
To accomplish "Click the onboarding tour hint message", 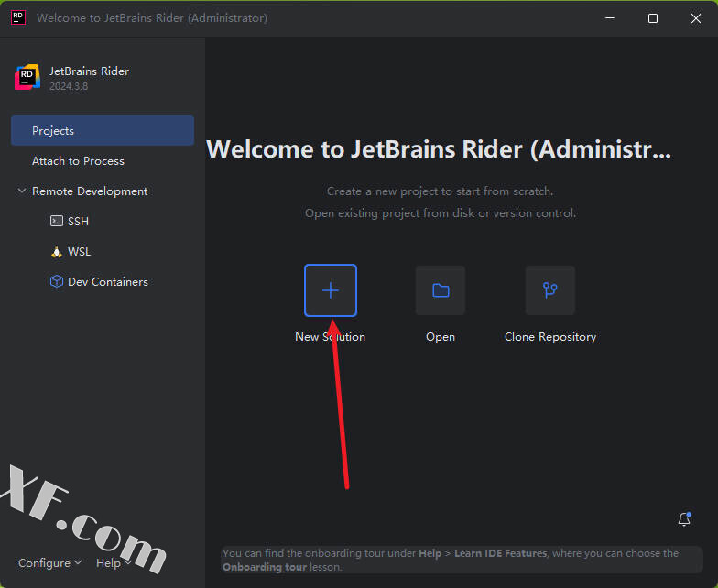I will coord(462,560).
